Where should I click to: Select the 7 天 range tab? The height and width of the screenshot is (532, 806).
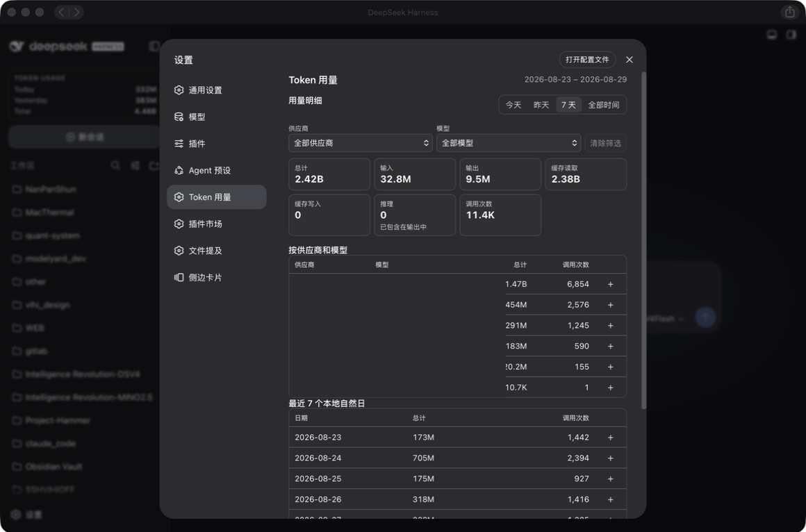coord(568,105)
